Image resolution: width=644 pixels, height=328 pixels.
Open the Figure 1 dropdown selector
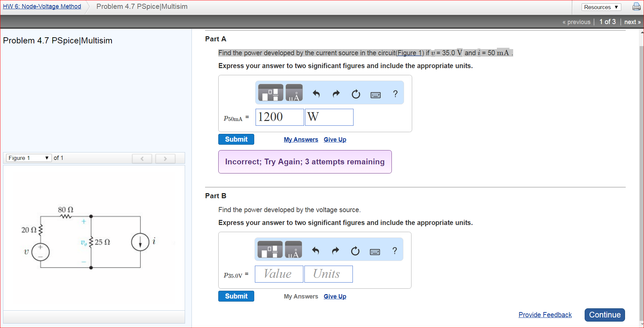pyautogui.click(x=28, y=158)
